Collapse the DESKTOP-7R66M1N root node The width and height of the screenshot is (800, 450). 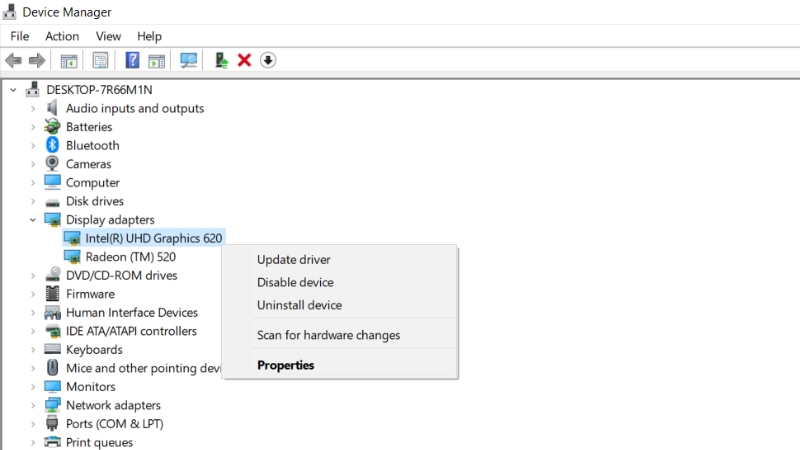(x=13, y=90)
